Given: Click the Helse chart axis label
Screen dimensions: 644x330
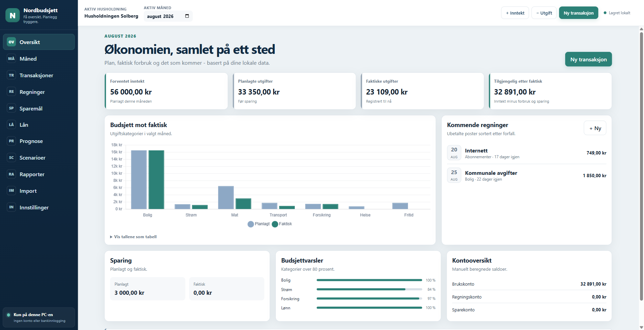Looking at the screenshot, I should click(x=365, y=215).
